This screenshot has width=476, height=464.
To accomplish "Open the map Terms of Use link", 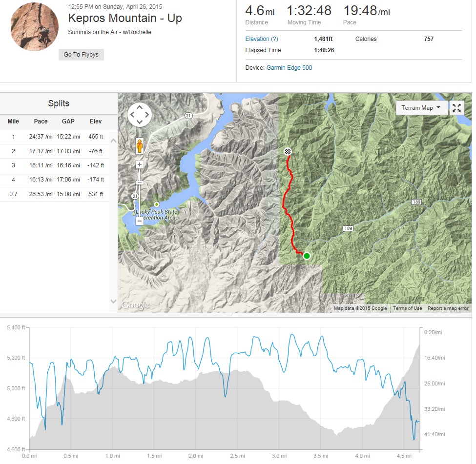I will [407, 308].
